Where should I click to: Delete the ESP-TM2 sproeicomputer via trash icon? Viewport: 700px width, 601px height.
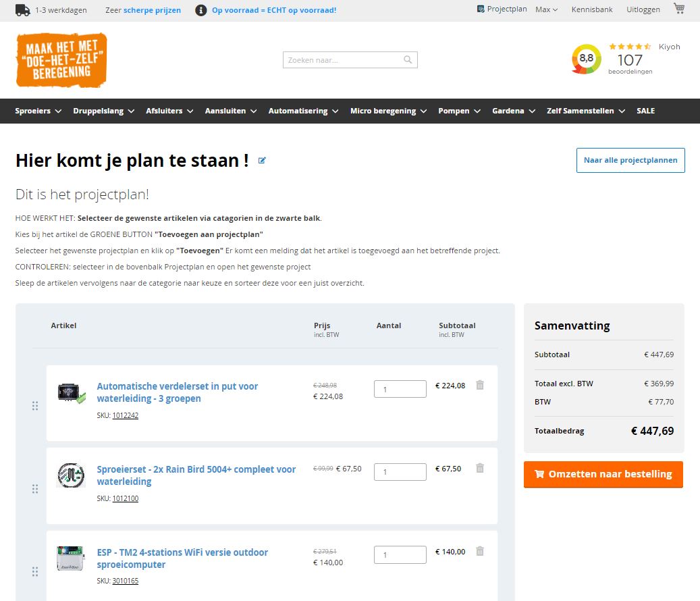click(479, 551)
